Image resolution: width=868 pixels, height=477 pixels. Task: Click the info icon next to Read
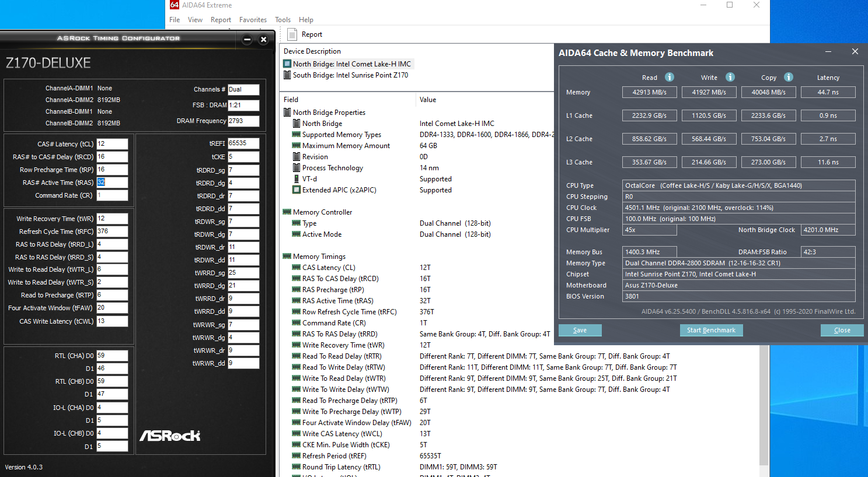coord(670,77)
